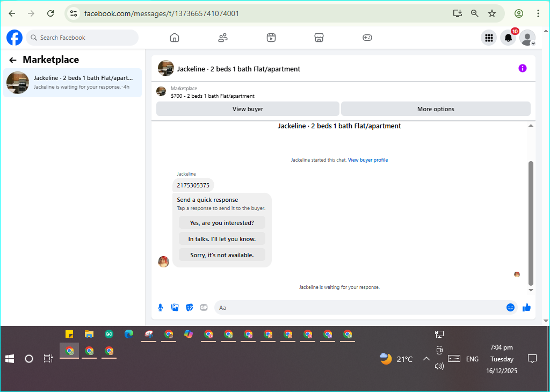The height and width of the screenshot is (392, 550).
Task: Click the More options button
Action: point(436,109)
